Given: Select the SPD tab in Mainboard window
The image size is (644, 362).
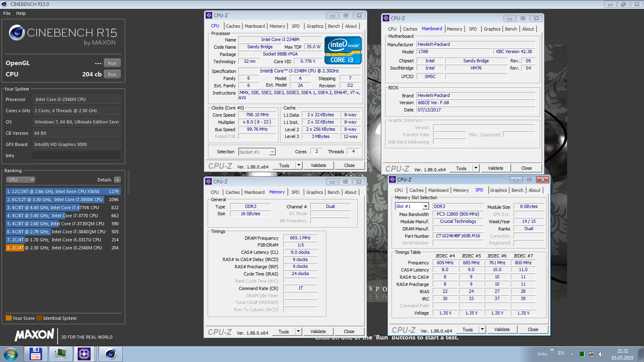Looking at the screenshot, I should pyautogui.click(x=473, y=29).
